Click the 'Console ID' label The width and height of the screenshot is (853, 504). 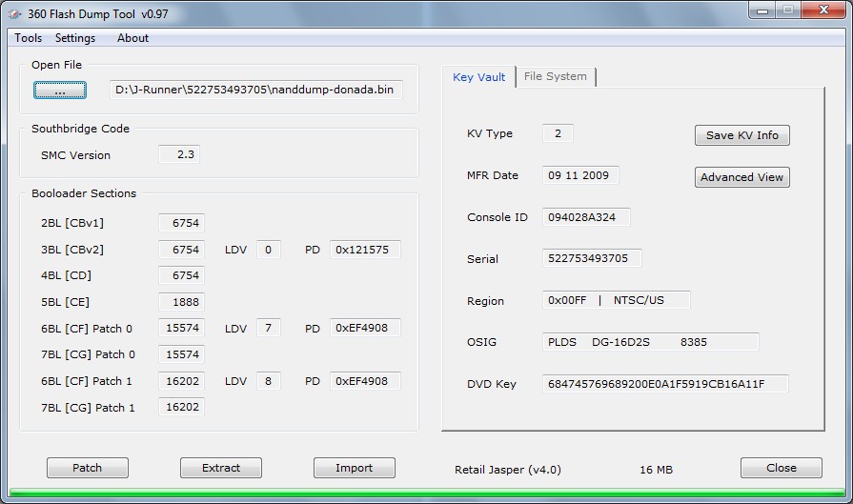coord(498,217)
